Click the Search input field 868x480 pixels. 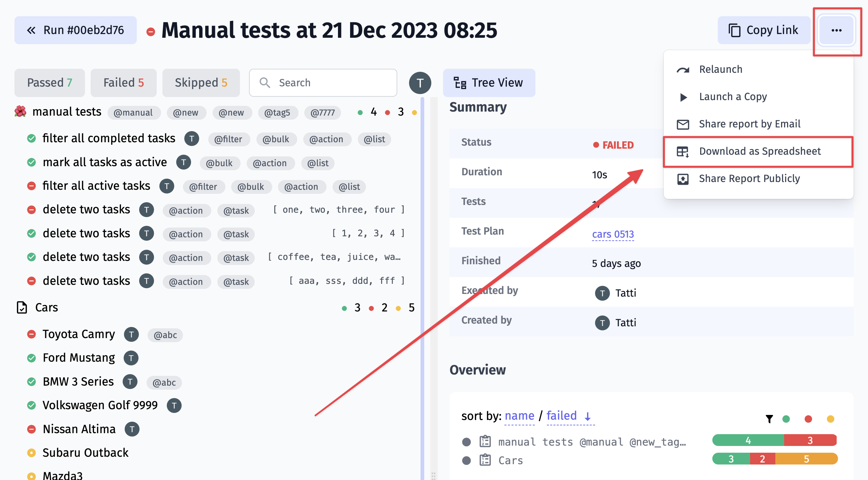(323, 82)
